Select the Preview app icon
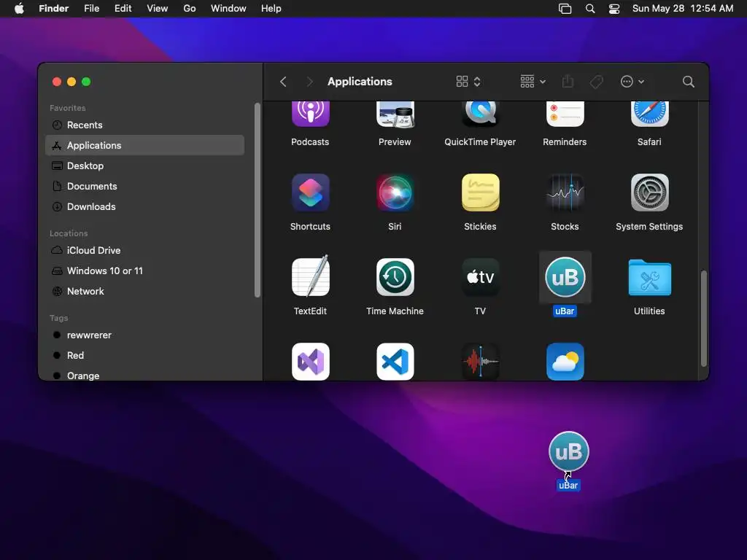747x560 pixels. coord(395,114)
